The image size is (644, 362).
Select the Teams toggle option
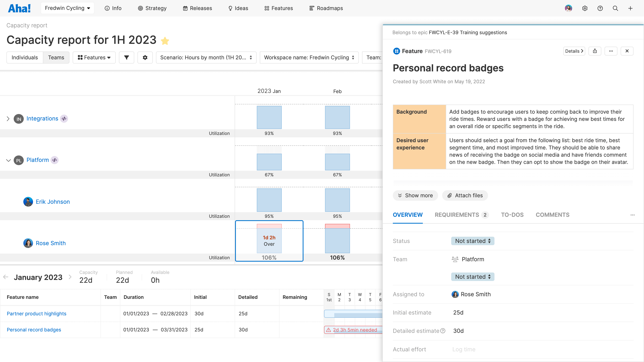pyautogui.click(x=56, y=58)
